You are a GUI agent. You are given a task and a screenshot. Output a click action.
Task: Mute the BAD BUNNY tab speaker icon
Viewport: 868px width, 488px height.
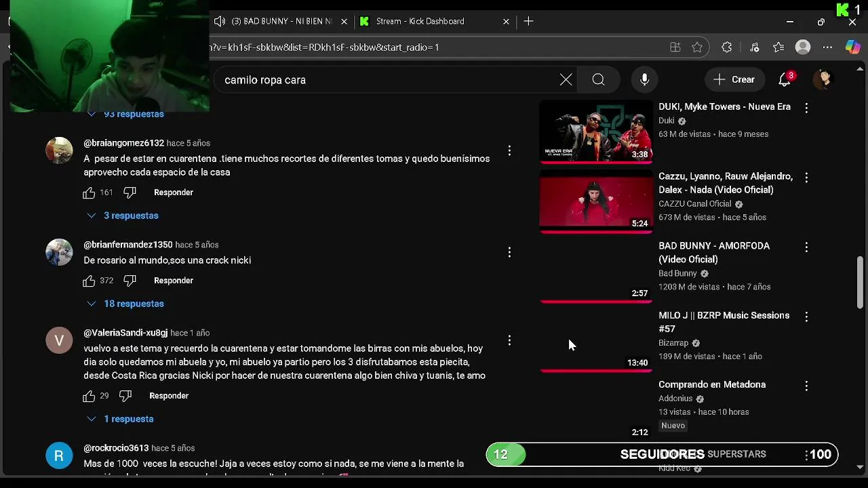(220, 22)
